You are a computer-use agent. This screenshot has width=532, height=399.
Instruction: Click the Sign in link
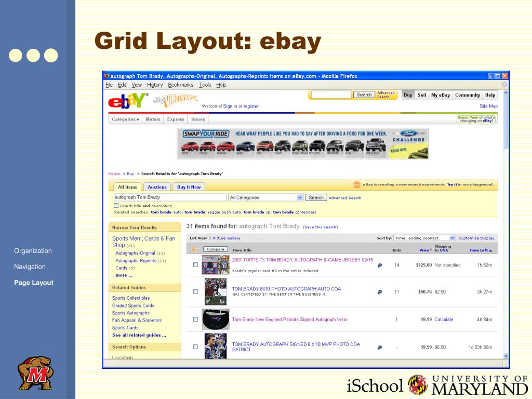[x=230, y=106]
